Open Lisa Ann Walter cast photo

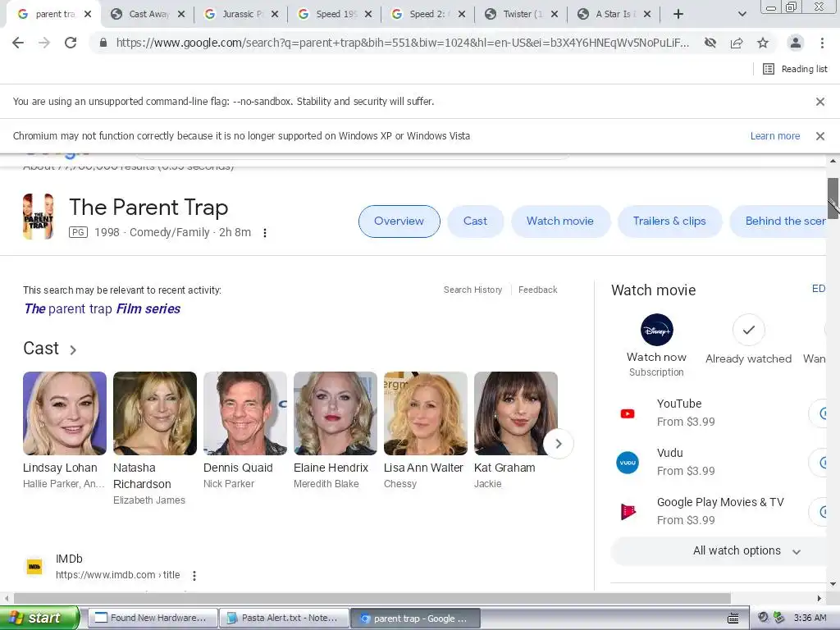coord(426,413)
